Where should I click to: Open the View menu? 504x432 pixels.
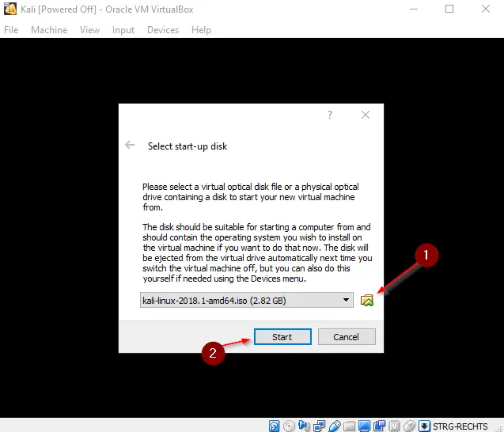tap(89, 30)
